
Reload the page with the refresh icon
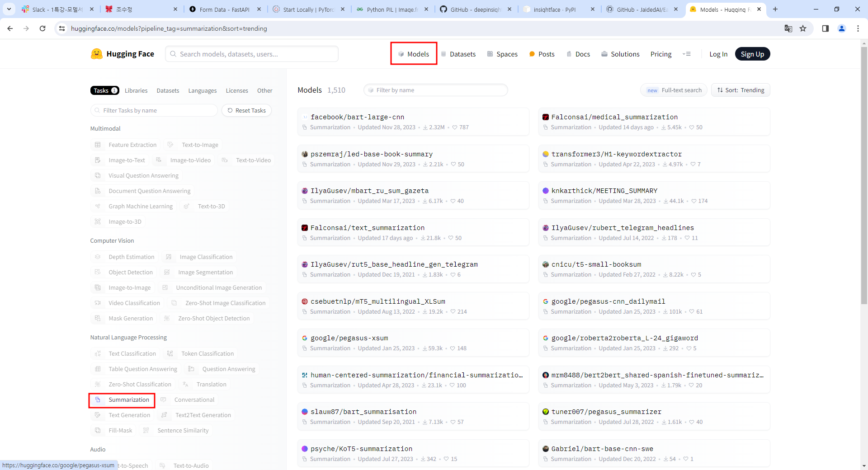[x=42, y=28]
